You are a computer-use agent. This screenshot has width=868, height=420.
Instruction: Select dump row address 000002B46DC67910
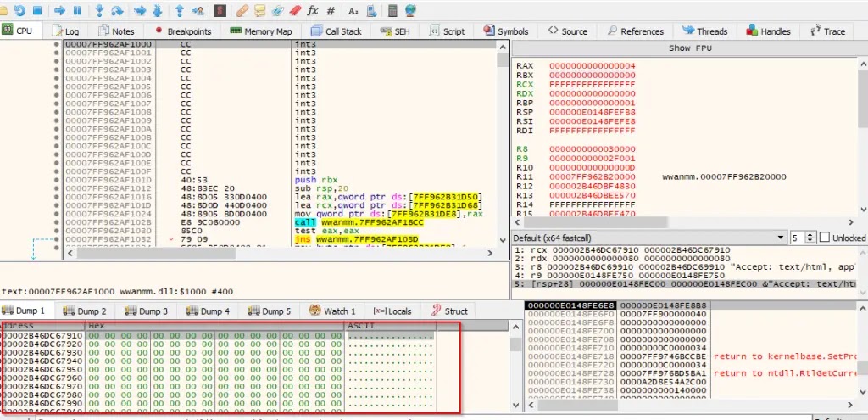(x=42, y=336)
